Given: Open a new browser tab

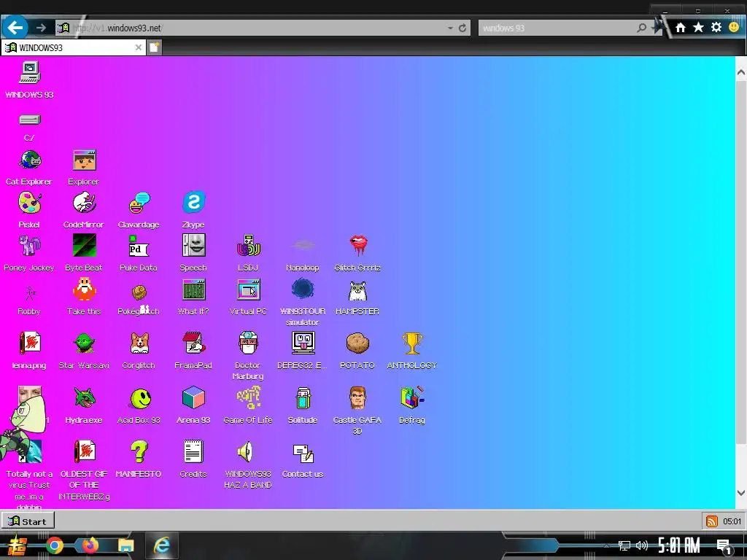Looking at the screenshot, I should pos(154,47).
